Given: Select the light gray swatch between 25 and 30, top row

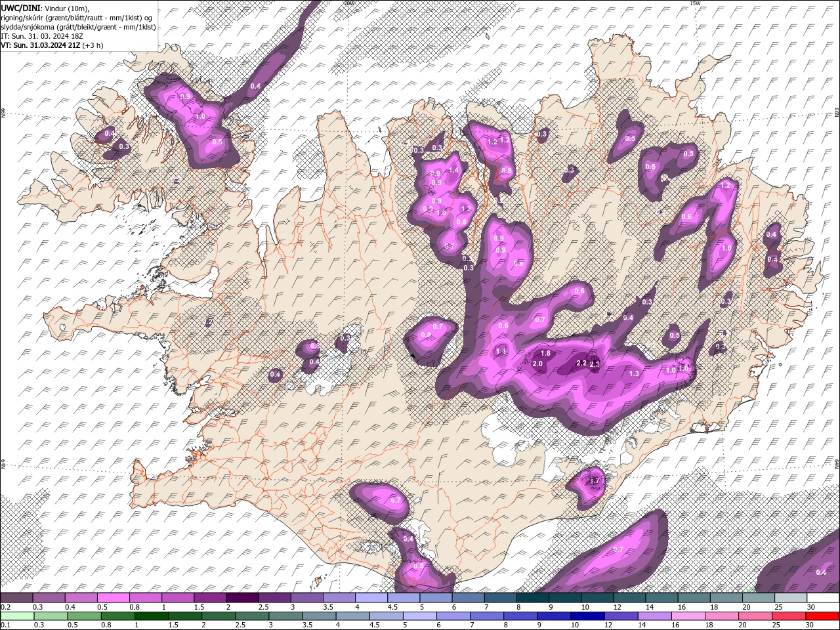Looking at the screenshot, I should [791, 598].
